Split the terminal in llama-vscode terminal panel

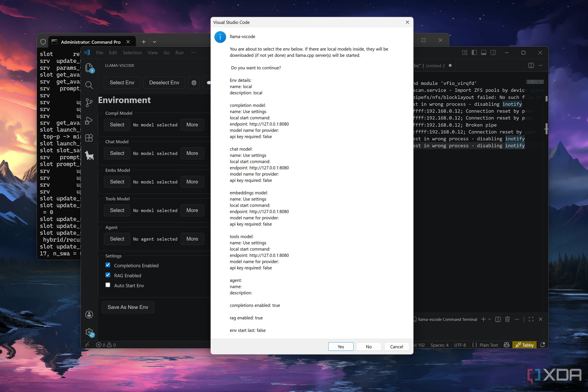pos(498,319)
